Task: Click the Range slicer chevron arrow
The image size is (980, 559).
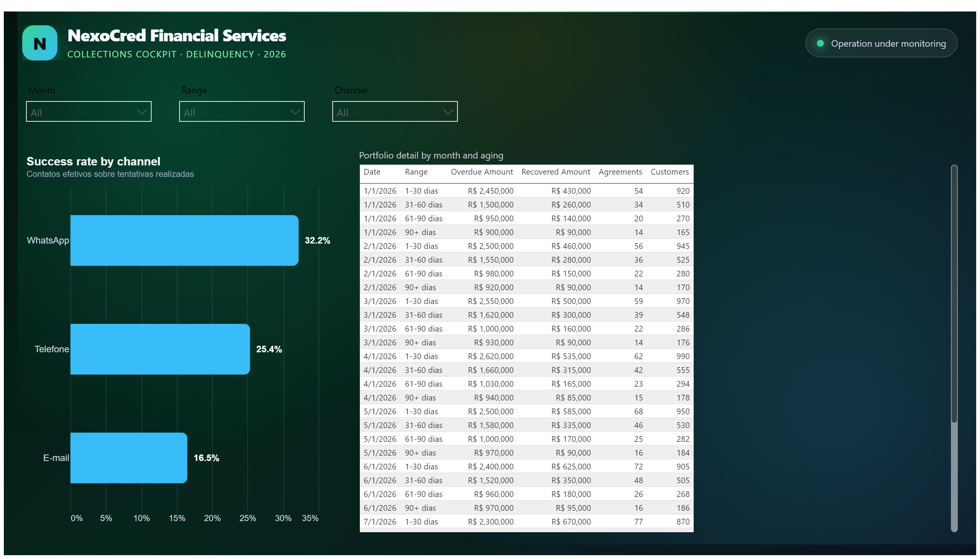Action: [295, 112]
